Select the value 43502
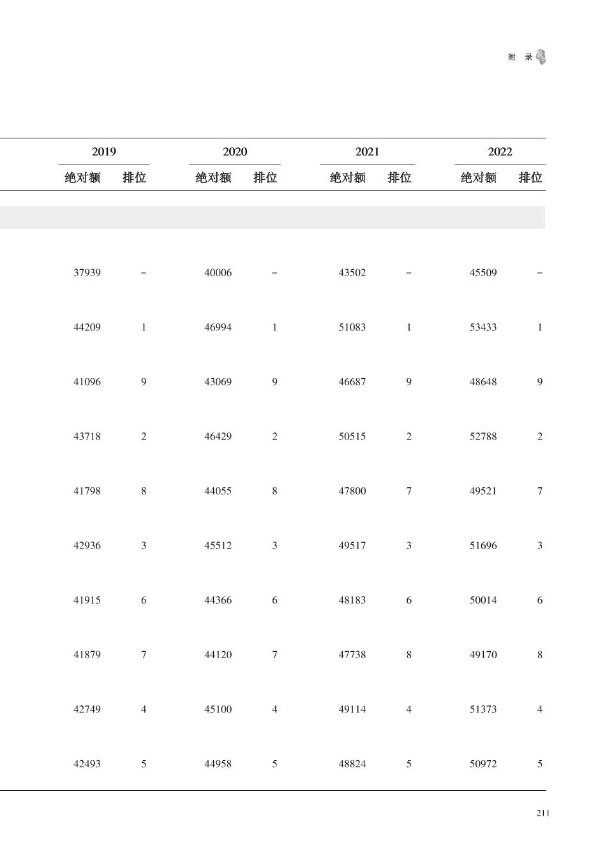This screenshot has width=614, height=868. click(x=352, y=273)
